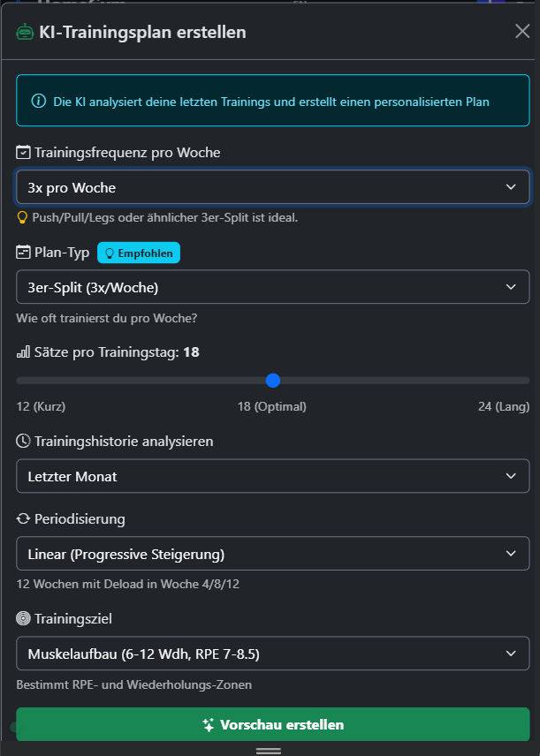Click the calendar icon next to Plan-Typ

click(x=24, y=253)
